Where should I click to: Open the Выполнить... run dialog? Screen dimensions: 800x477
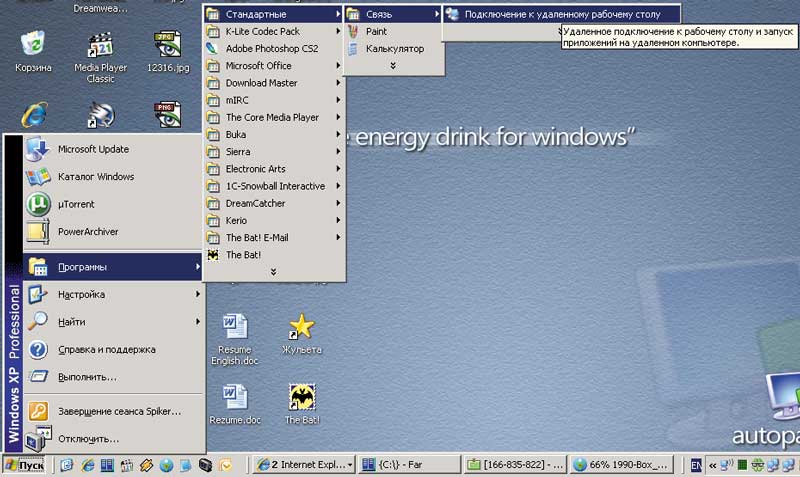pos(86,377)
